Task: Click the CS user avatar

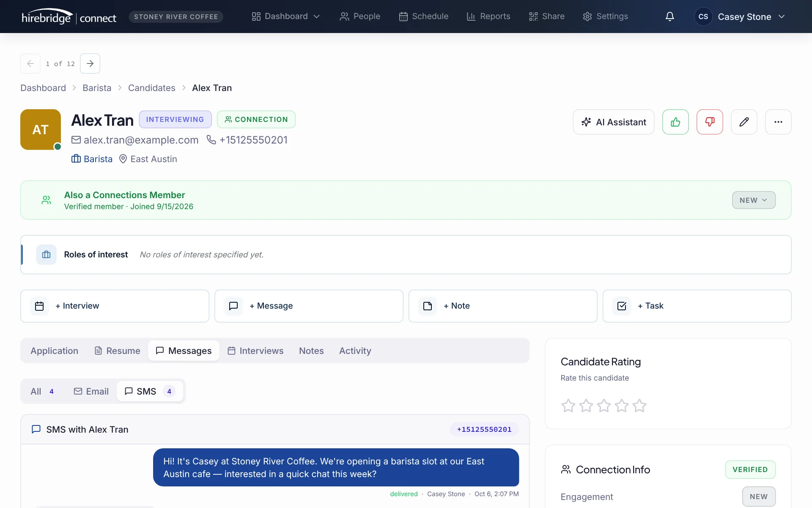Action: [703, 17]
